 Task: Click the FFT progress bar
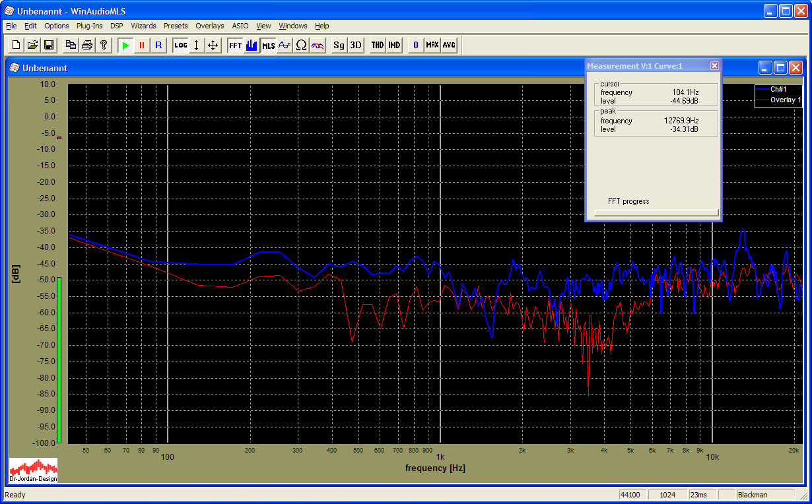656,212
